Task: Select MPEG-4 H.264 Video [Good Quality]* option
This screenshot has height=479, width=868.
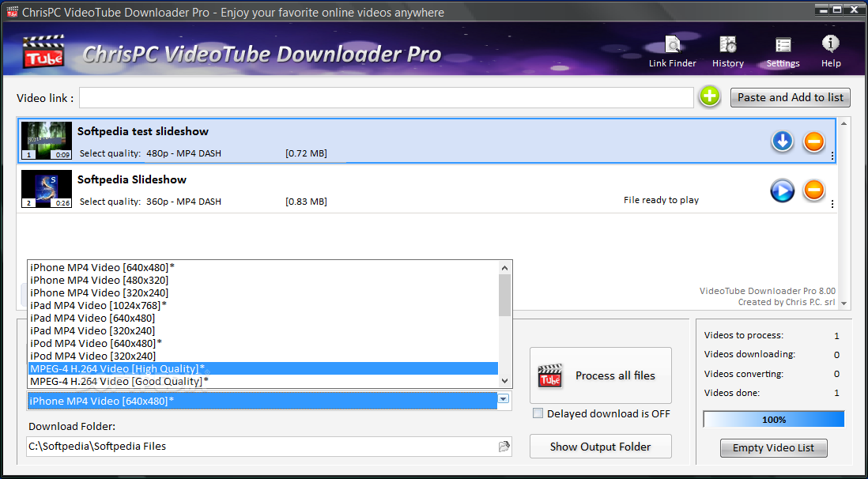Action: pyautogui.click(x=263, y=382)
